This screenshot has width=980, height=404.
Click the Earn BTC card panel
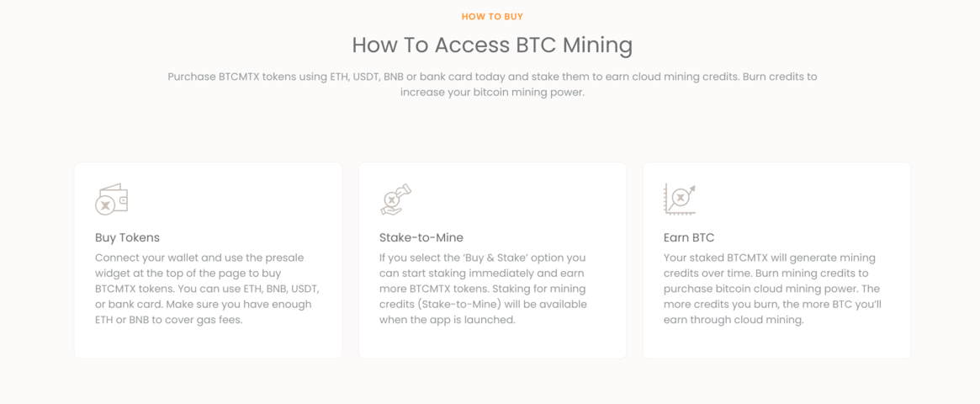pos(776,260)
